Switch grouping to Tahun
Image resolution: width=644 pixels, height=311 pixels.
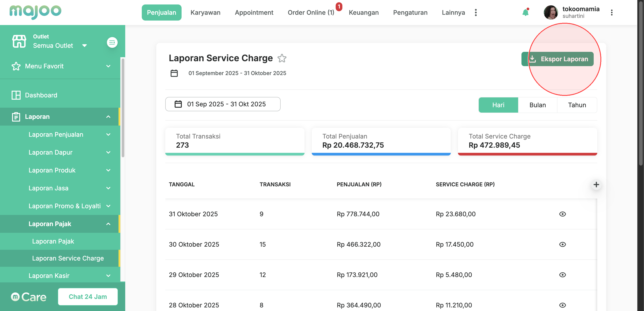tap(577, 105)
